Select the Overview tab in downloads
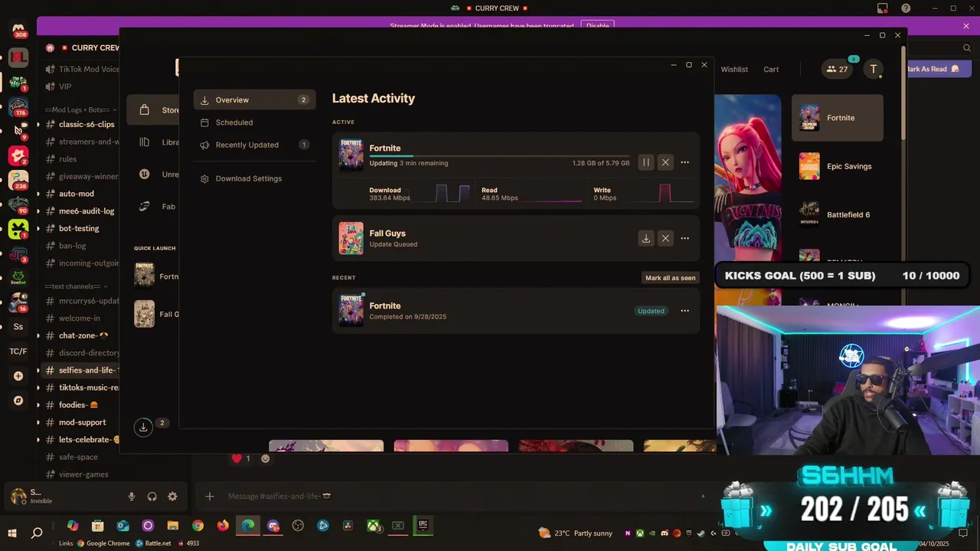980x551 pixels. point(254,99)
